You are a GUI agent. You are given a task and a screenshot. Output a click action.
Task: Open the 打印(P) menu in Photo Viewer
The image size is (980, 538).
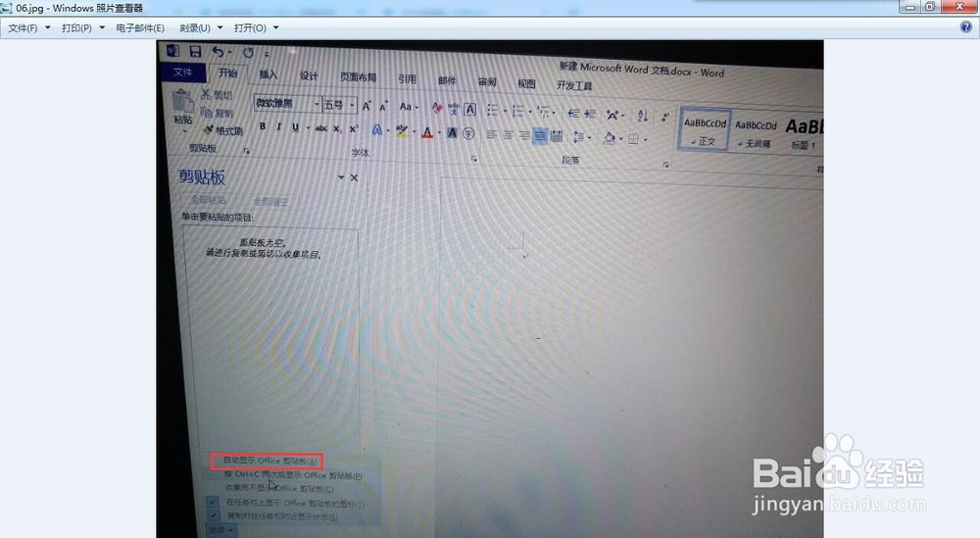tap(83, 28)
